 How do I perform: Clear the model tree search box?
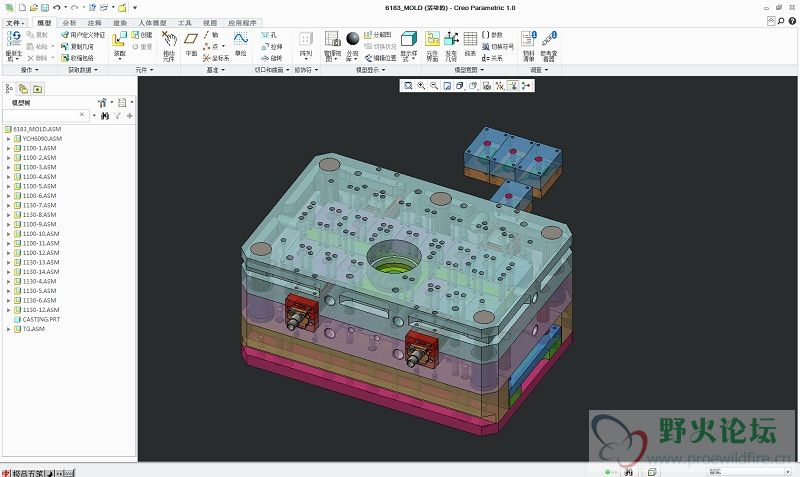tap(82, 115)
